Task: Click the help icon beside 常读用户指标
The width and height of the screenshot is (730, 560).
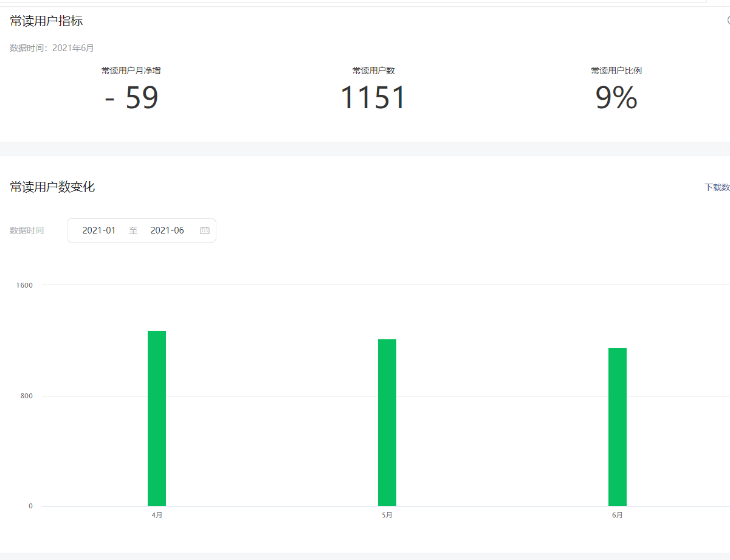Action: pos(728,20)
